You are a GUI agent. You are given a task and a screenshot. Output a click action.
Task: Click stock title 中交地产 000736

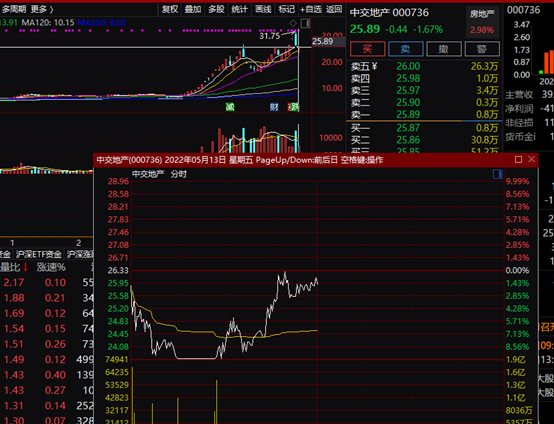coord(389,13)
